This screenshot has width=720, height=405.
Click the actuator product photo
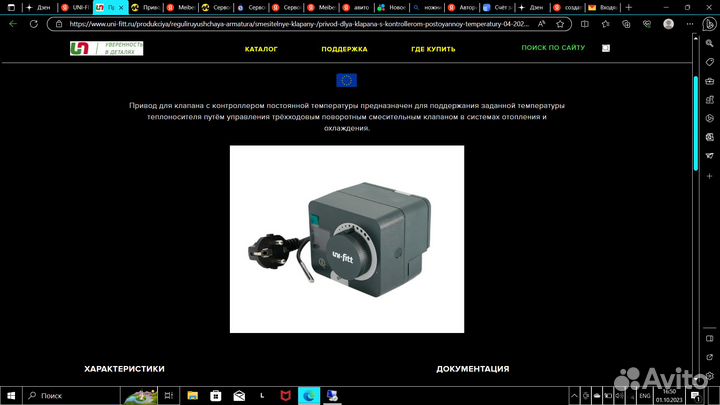[347, 239]
